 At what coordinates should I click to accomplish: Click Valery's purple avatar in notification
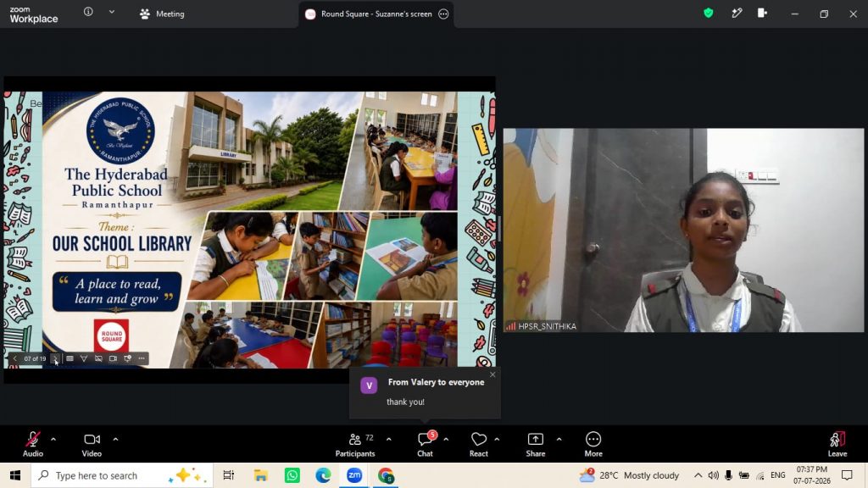[x=370, y=385]
